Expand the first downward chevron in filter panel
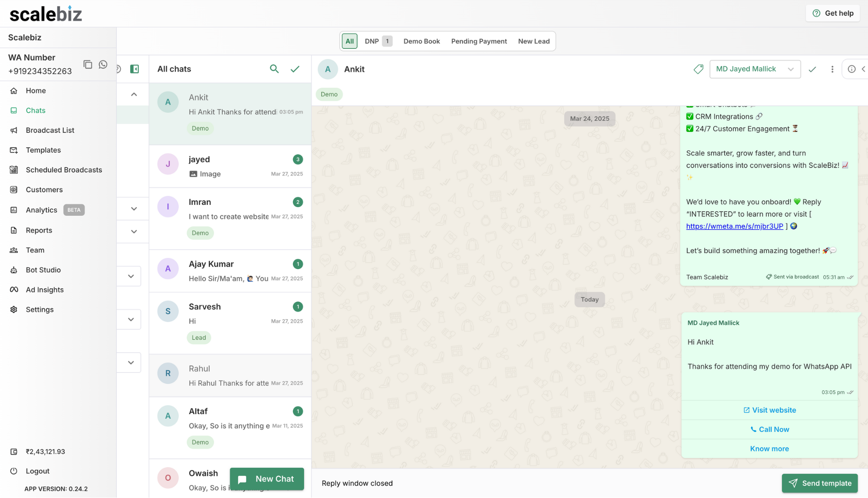This screenshot has width=868, height=498. point(134,209)
